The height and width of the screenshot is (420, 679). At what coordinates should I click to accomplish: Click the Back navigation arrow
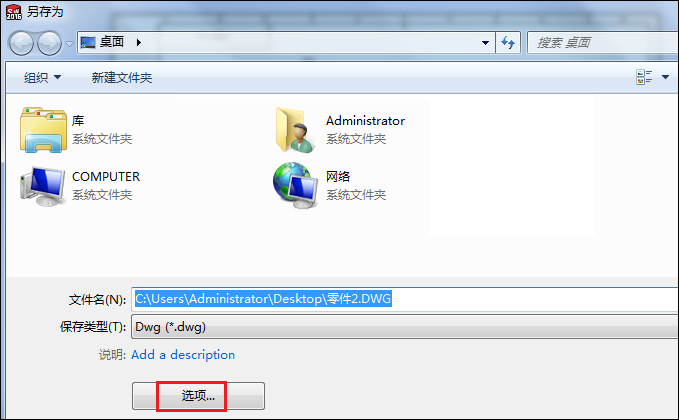pyautogui.click(x=21, y=43)
